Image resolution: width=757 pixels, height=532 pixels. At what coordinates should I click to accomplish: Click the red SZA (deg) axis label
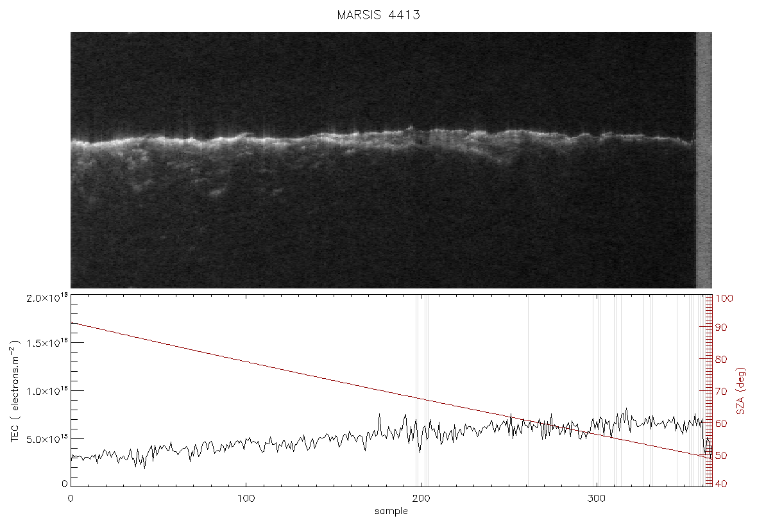click(x=741, y=391)
